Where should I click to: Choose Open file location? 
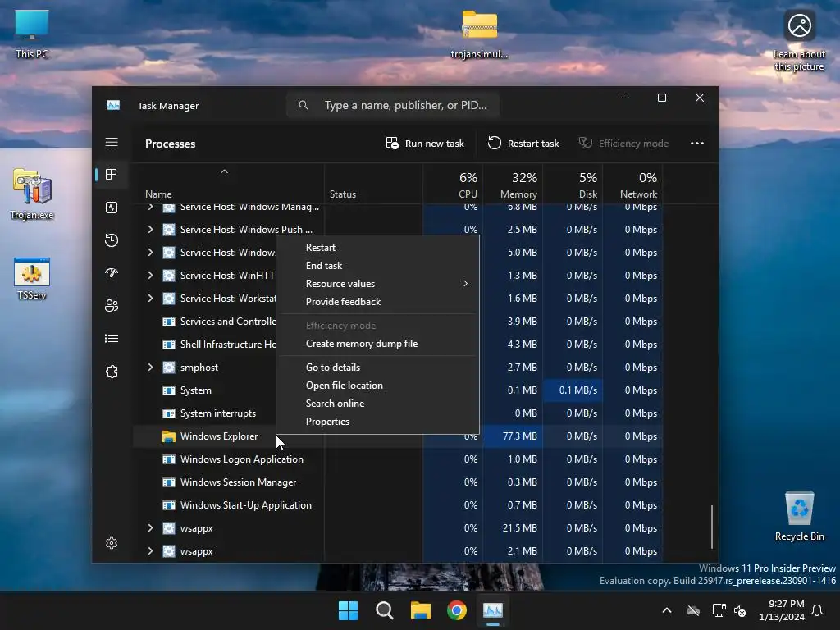click(x=377, y=386)
